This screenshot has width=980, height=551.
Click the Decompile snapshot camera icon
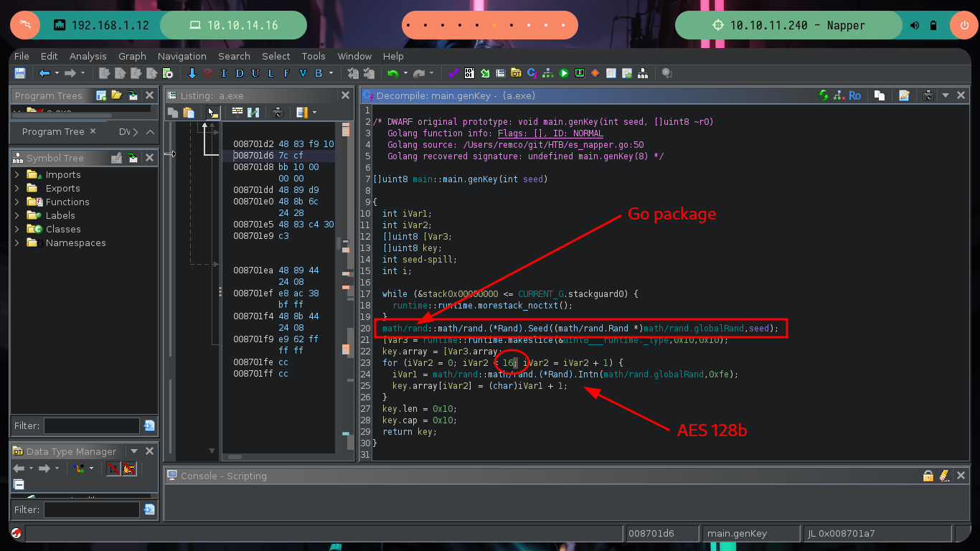[928, 95]
